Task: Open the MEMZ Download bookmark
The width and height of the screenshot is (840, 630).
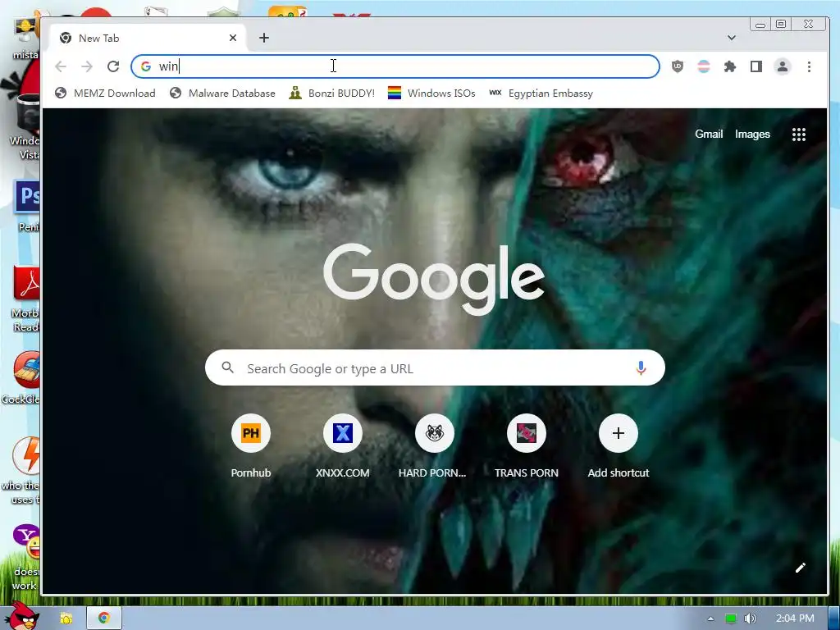Action: (106, 94)
